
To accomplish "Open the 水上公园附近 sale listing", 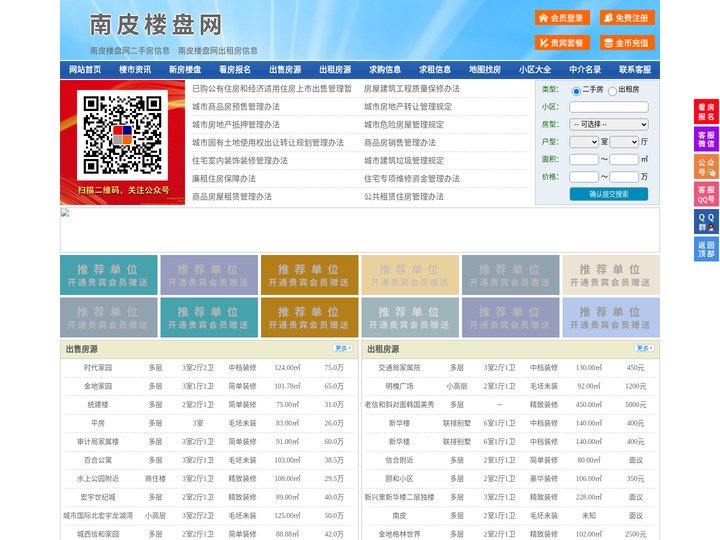I will pyautogui.click(x=98, y=478).
